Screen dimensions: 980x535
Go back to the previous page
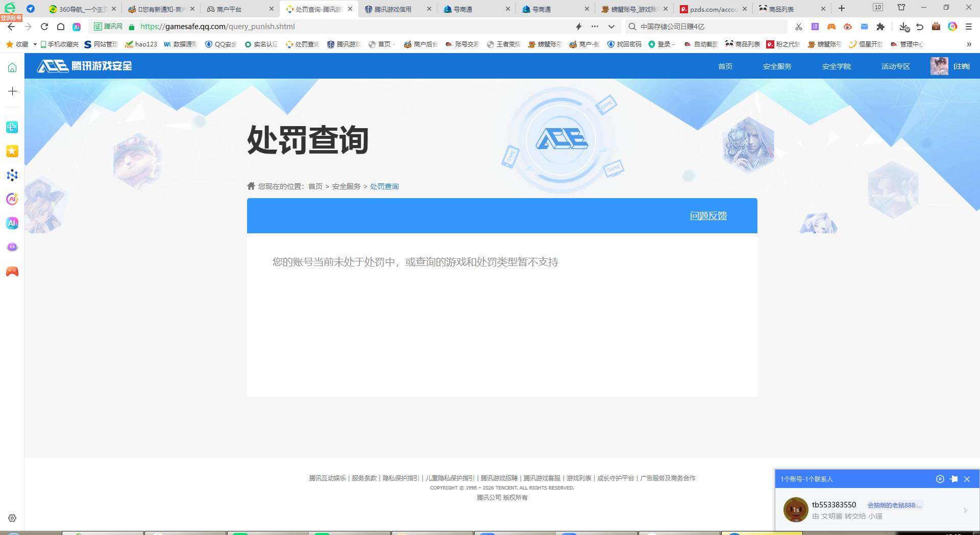pyautogui.click(x=11, y=27)
